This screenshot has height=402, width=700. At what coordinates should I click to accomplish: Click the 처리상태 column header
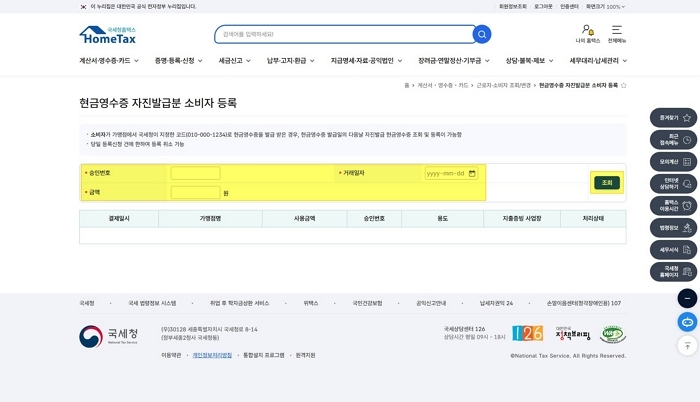[x=593, y=218]
